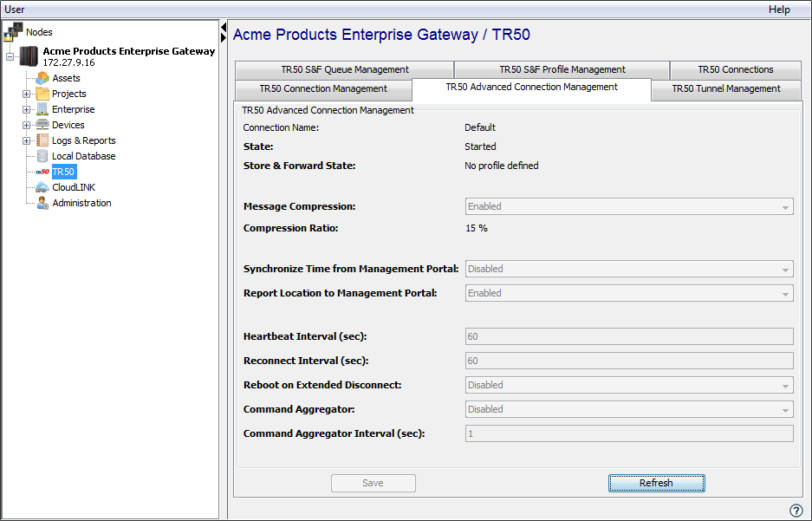Select Acme Products Enterprise Gateway node label
Image resolution: width=812 pixels, height=521 pixels.
(x=128, y=51)
